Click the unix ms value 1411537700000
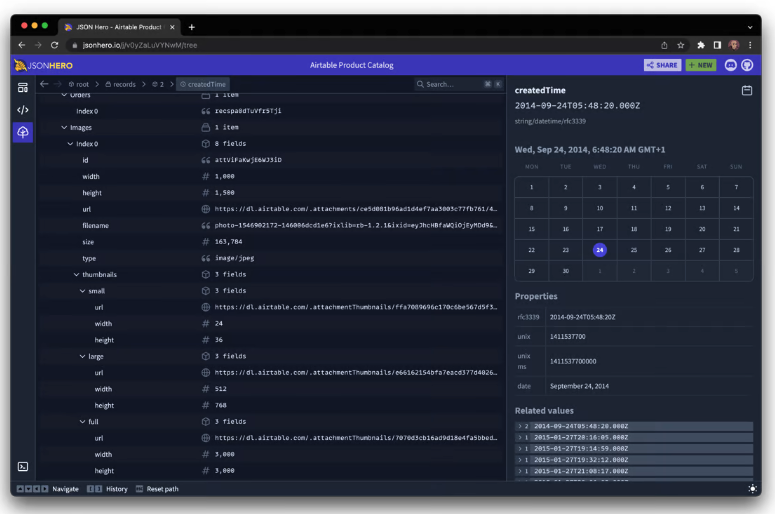The width and height of the screenshot is (775, 514). (573, 361)
